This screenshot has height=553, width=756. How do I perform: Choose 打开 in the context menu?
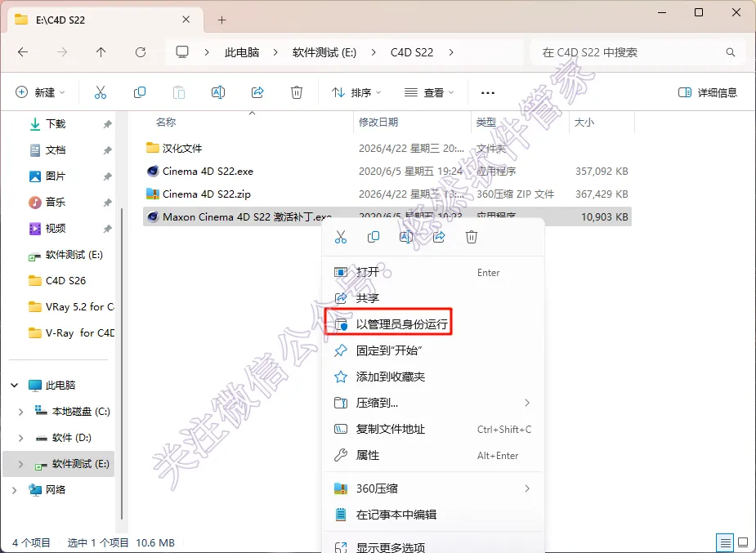(433, 272)
